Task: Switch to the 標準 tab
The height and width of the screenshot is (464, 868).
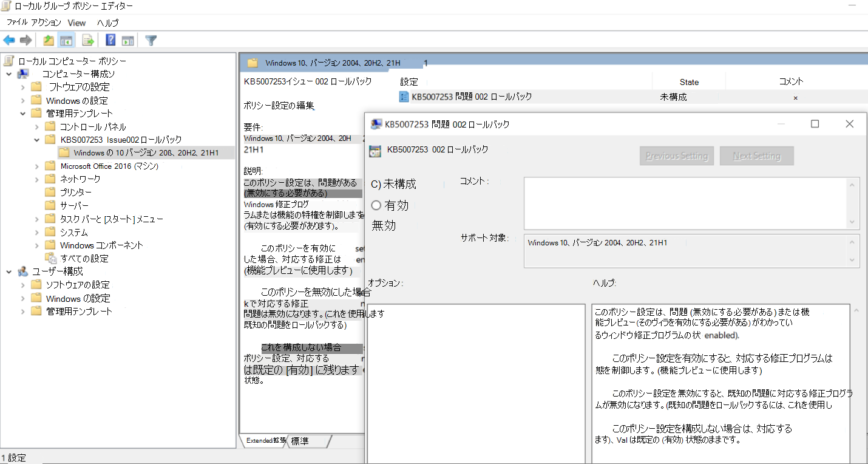Action: point(302,440)
